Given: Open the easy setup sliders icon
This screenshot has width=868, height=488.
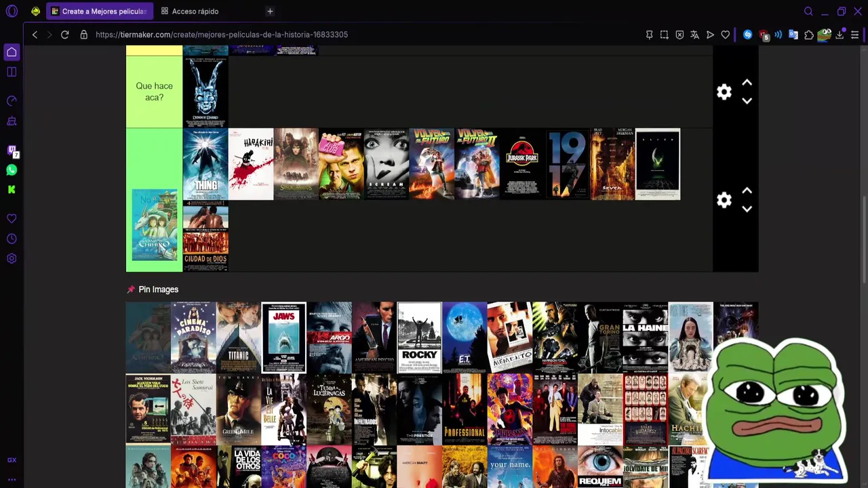Looking at the screenshot, I should (855, 35).
